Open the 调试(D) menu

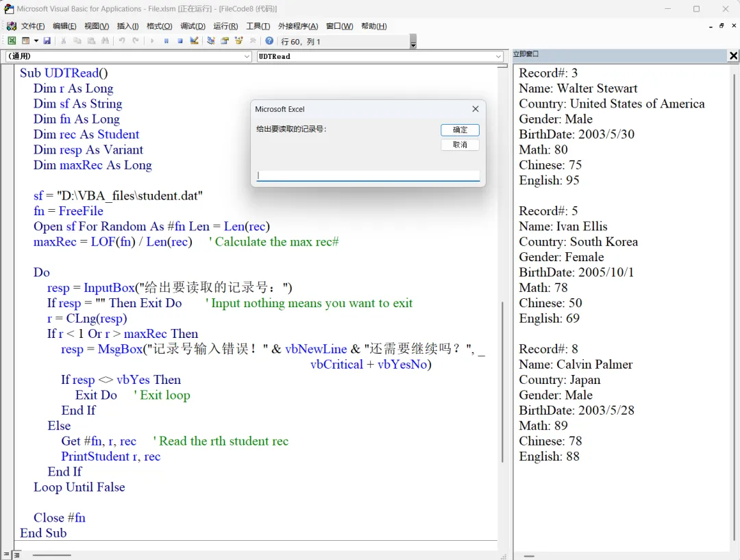pos(193,26)
